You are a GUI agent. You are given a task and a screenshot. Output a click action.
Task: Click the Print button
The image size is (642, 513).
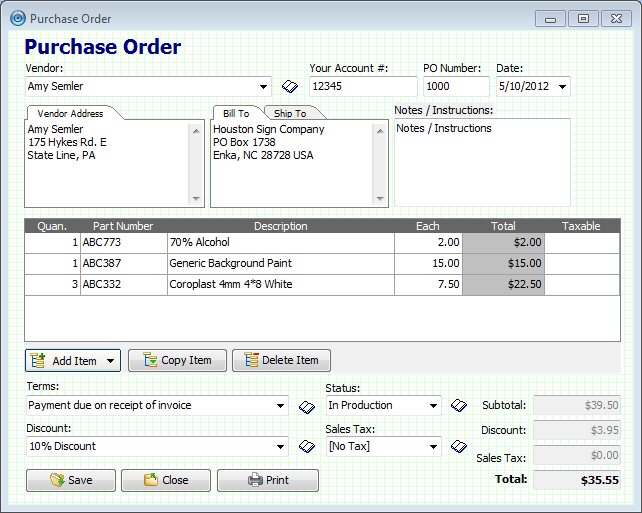[x=268, y=480]
